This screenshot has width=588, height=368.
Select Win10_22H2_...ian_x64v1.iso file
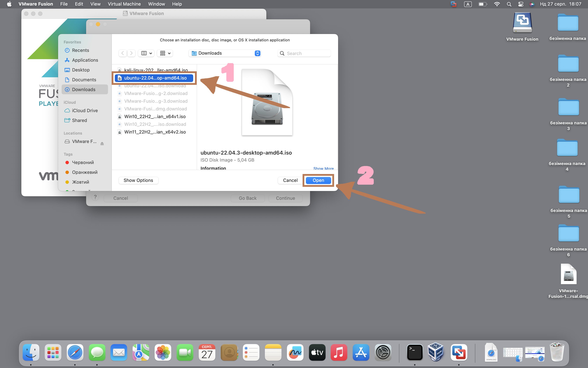(154, 116)
